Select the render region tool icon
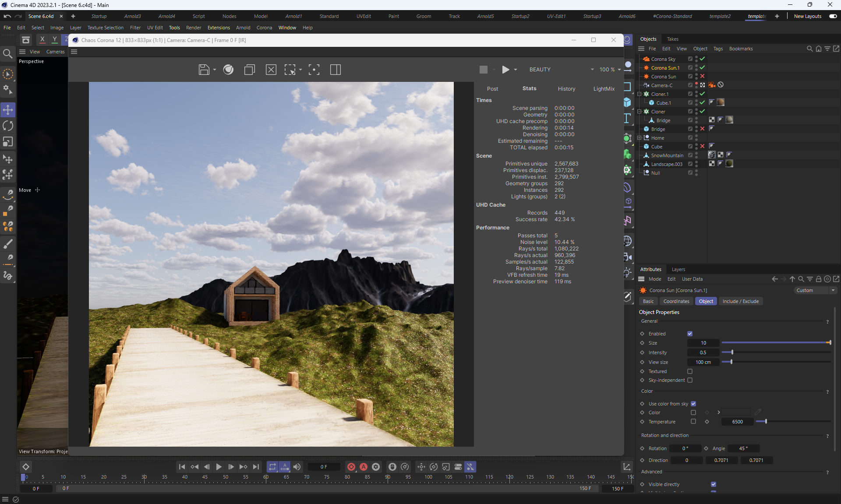Image resolution: width=841 pixels, height=504 pixels. pos(290,70)
